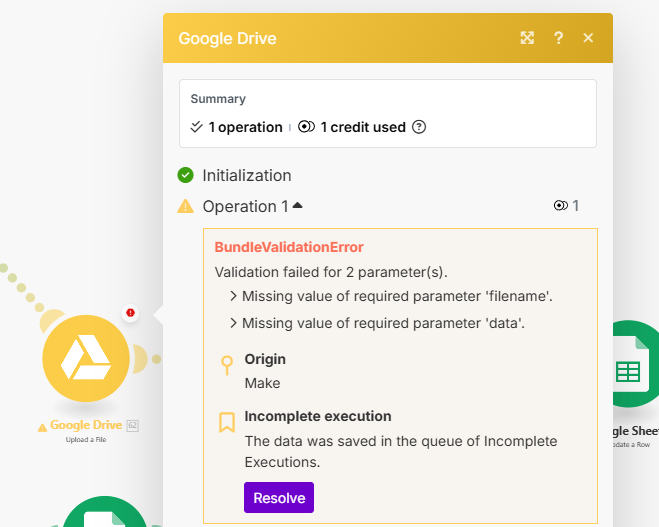Click the green Initialization success icon
This screenshot has height=527, width=659.
point(185,175)
